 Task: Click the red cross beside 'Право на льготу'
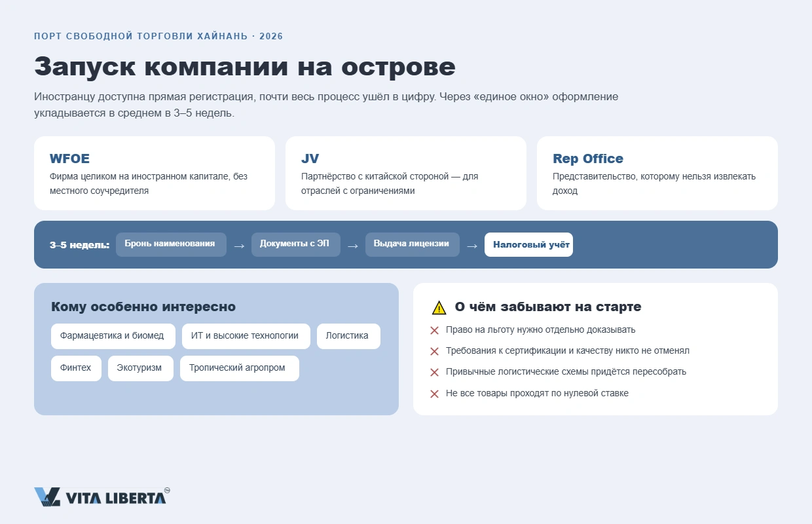[x=434, y=330]
